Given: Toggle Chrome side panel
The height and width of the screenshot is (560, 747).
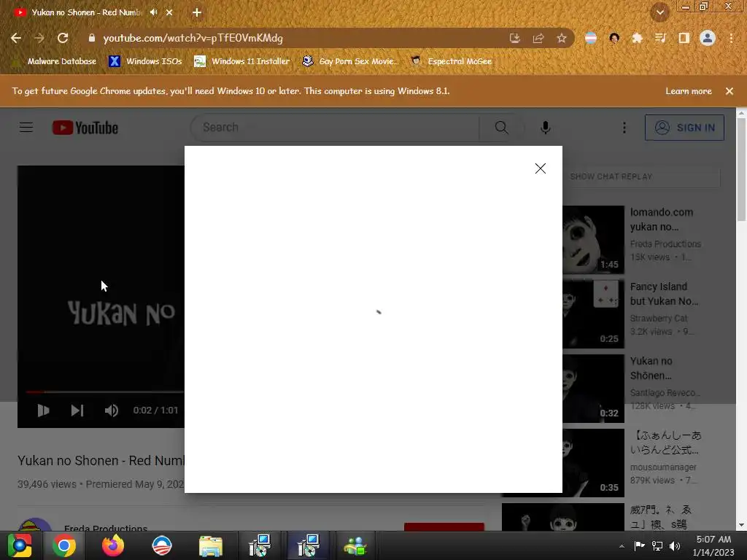Looking at the screenshot, I should pyautogui.click(x=684, y=38).
